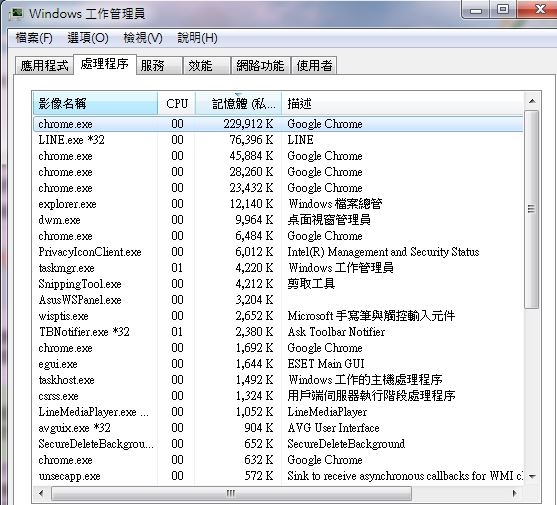Open the 說明(H) menu
557x505 pixels.
click(x=198, y=38)
